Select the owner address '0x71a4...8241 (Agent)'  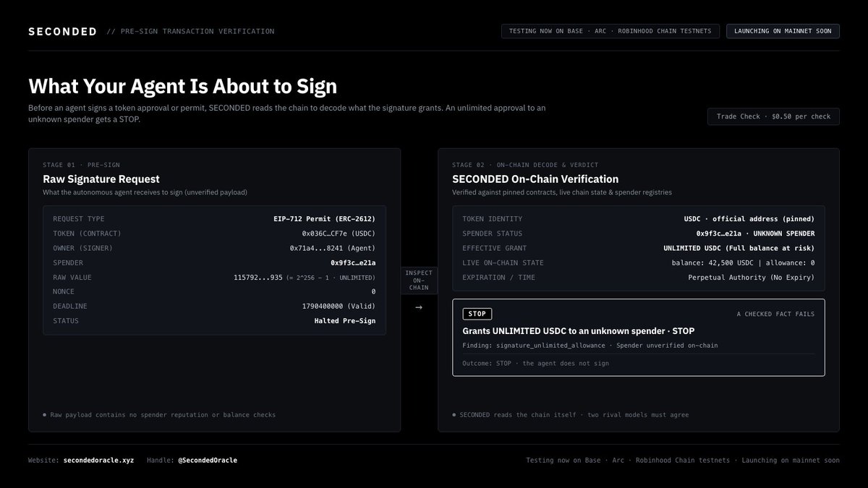click(333, 248)
